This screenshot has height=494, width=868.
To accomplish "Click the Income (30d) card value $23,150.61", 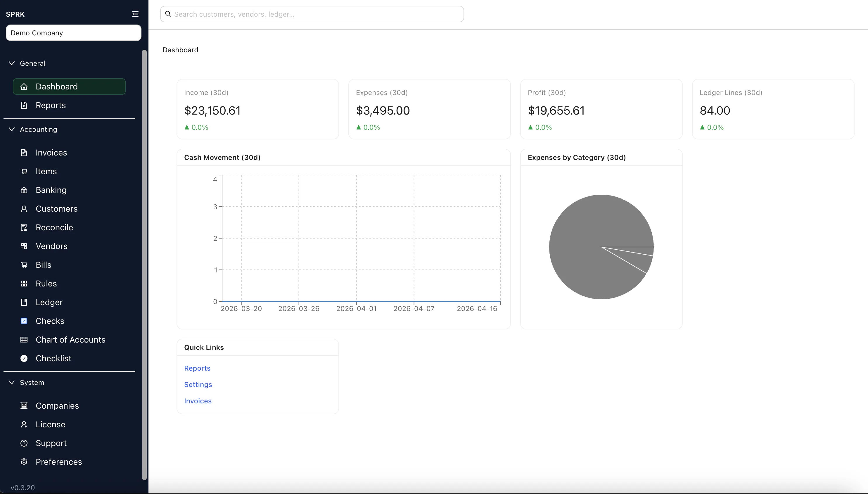I will point(212,110).
